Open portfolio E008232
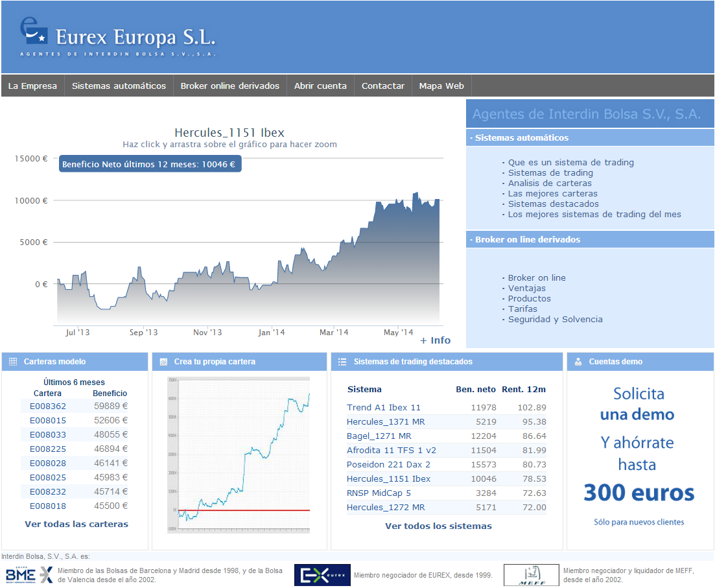Viewport: 715px width, 588px height. pyautogui.click(x=48, y=492)
